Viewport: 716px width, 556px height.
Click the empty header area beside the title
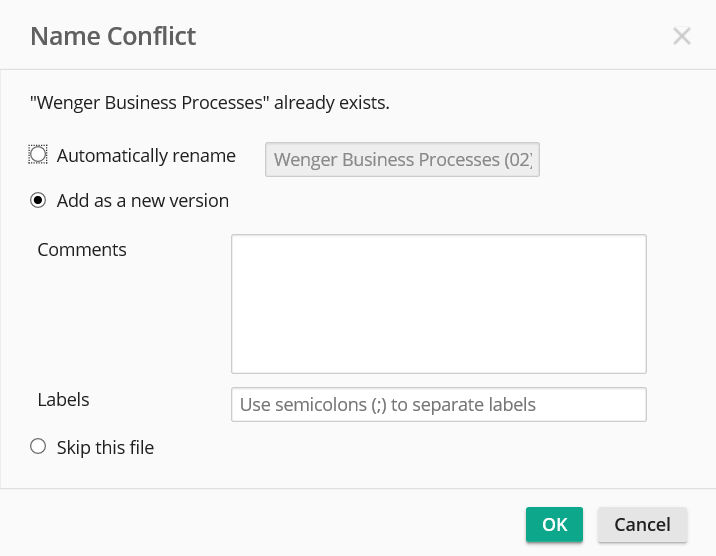[x=430, y=37]
